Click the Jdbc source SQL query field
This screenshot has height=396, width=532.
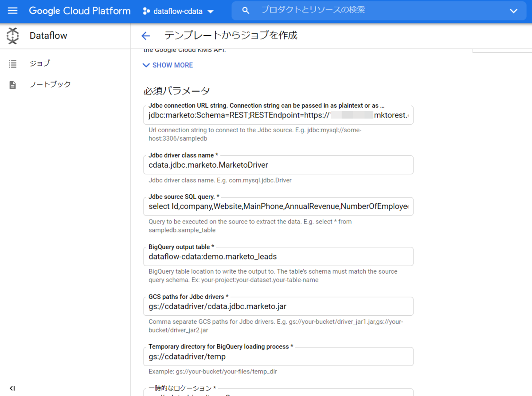(278, 206)
